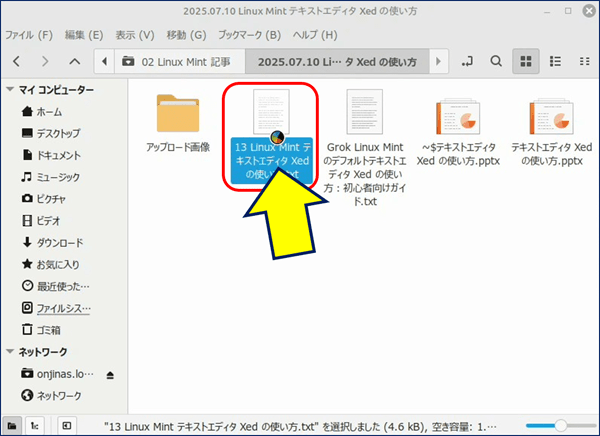The image size is (600, 436).
Task: Open 最近使った… in the sidebar
Action: tap(55, 286)
